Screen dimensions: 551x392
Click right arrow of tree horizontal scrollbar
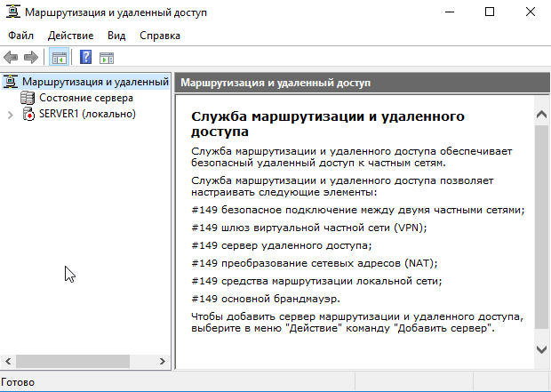[x=161, y=361]
